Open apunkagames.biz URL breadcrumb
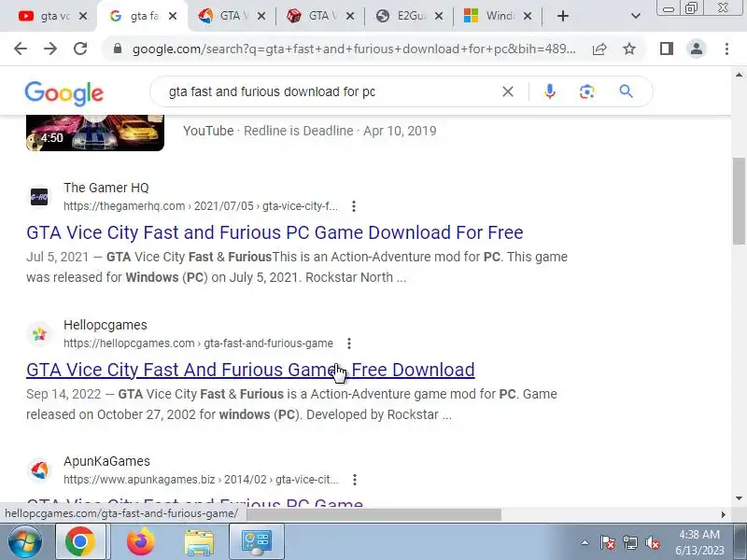 (x=201, y=480)
